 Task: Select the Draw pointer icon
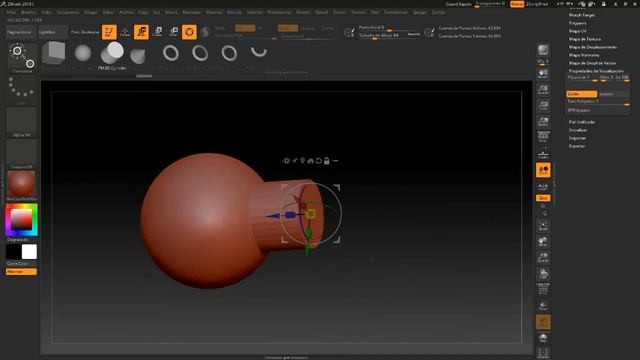[x=125, y=32]
